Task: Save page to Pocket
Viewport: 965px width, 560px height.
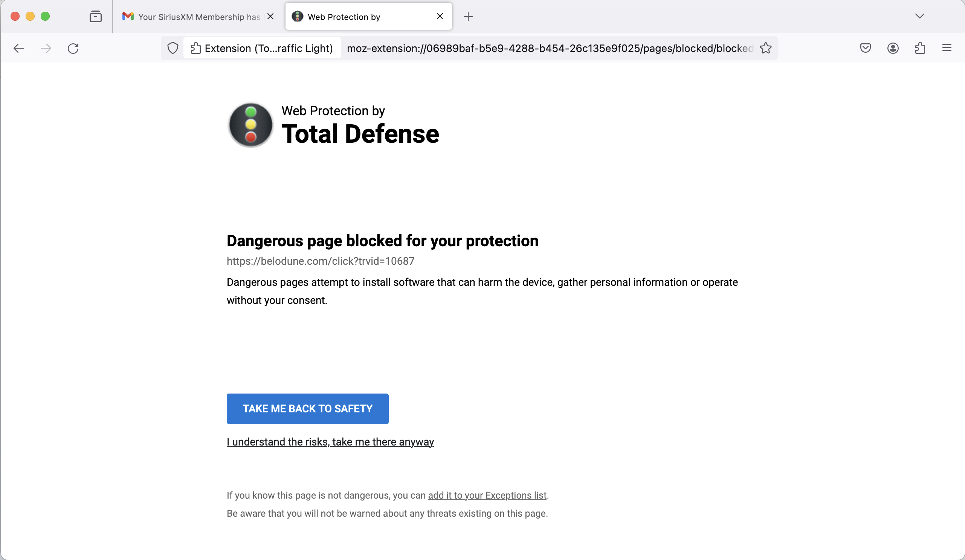Action: point(865,48)
